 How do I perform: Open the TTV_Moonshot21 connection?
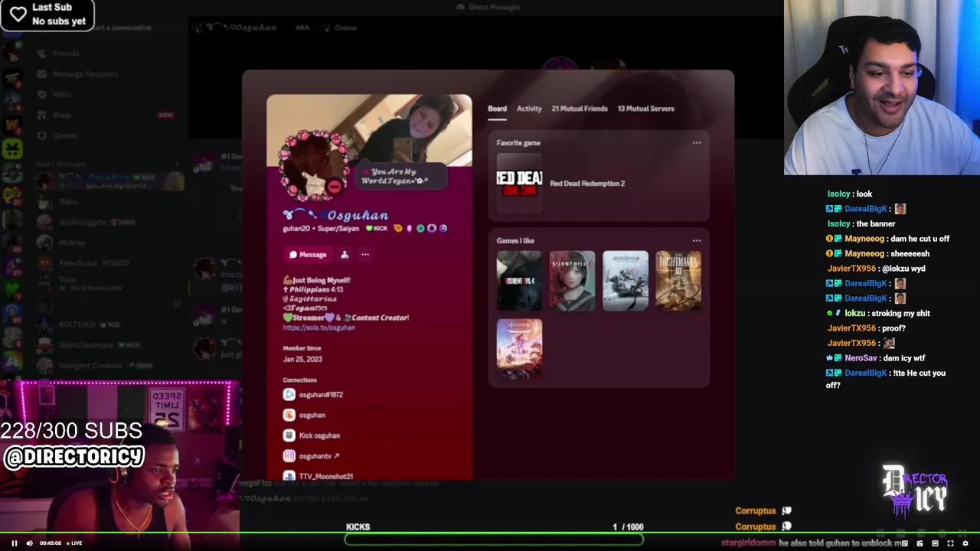click(326, 476)
